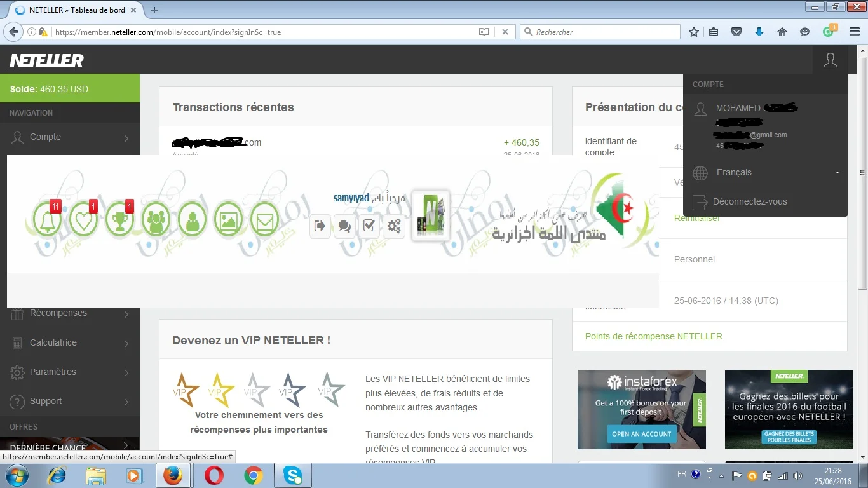
Task: Toggle reader view in address bar
Action: [484, 32]
